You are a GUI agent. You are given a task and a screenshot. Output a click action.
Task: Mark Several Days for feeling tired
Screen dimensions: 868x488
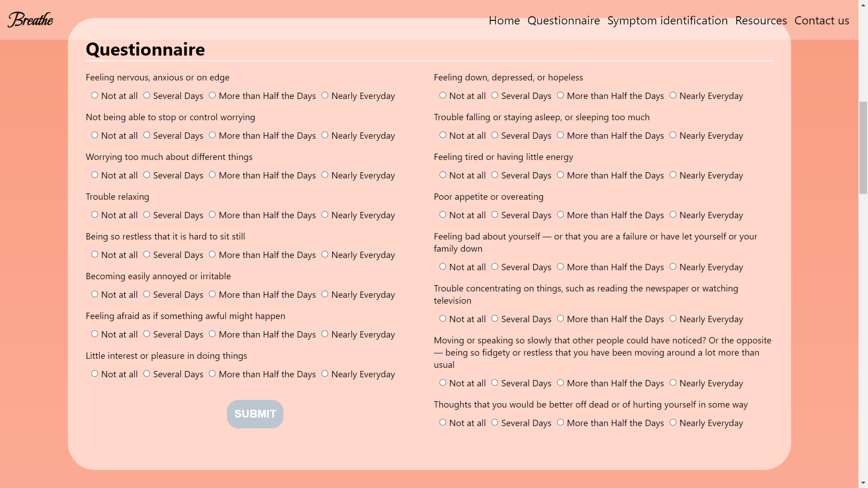pos(495,175)
